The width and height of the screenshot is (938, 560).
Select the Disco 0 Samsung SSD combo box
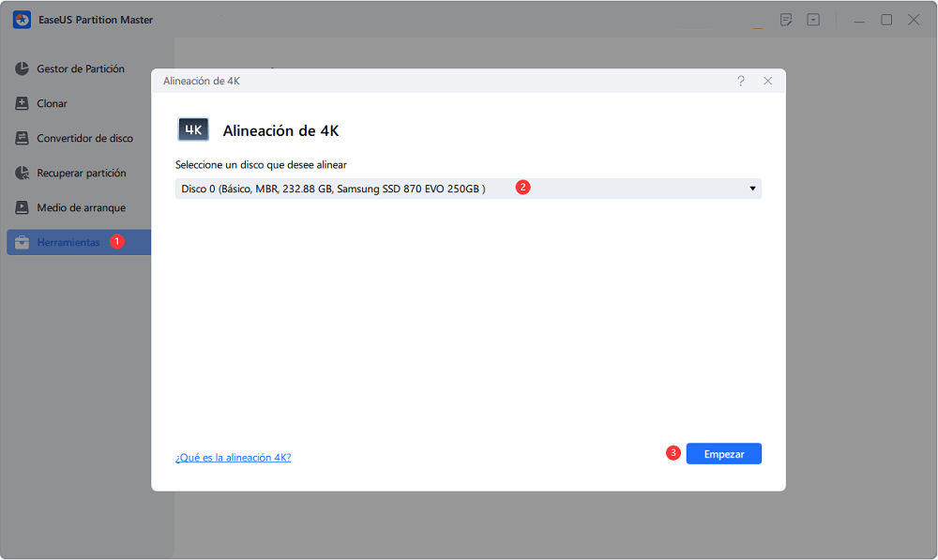(468, 189)
